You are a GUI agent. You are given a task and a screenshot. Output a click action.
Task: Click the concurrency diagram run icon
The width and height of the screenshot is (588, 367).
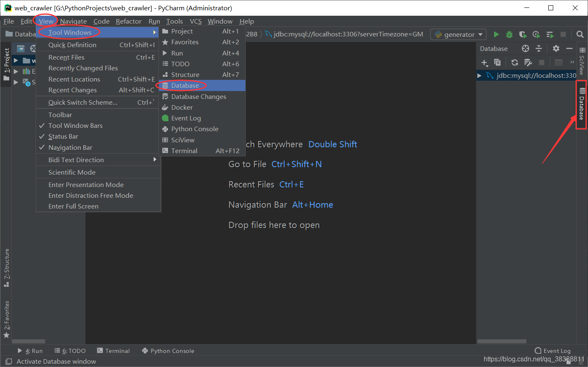click(x=550, y=34)
